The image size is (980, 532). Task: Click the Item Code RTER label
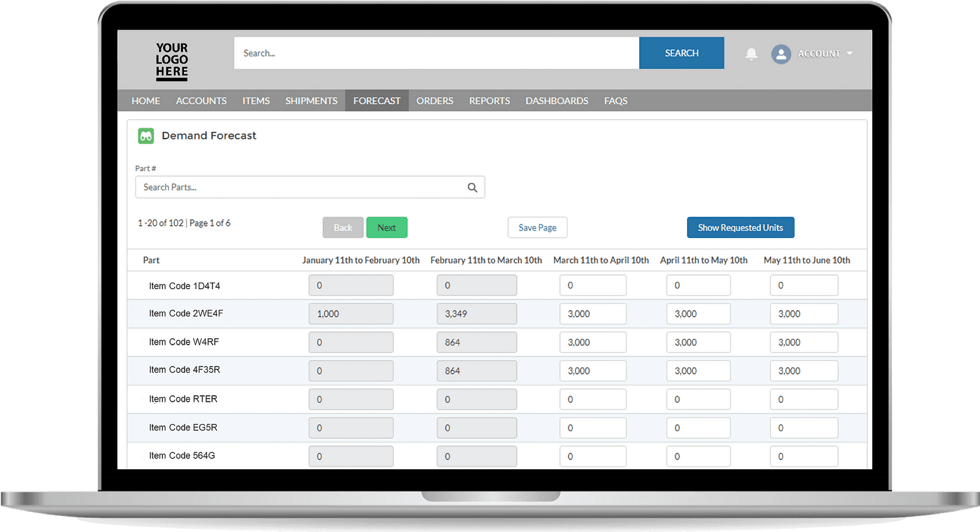coord(183,399)
